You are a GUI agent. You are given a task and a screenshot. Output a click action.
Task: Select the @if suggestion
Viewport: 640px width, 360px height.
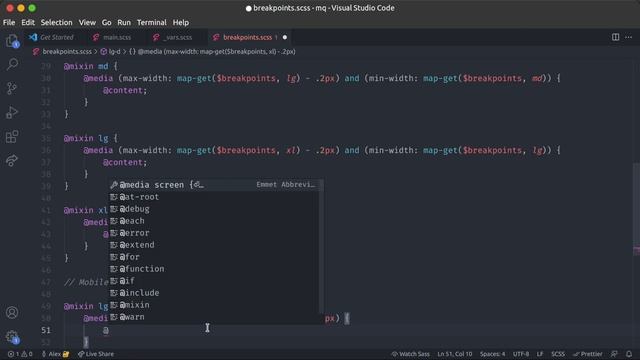(215, 281)
